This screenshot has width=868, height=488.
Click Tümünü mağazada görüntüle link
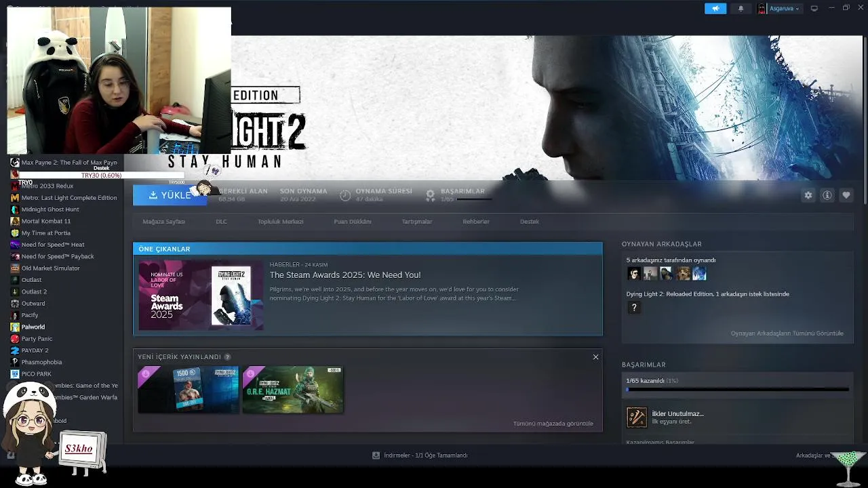pyautogui.click(x=553, y=424)
